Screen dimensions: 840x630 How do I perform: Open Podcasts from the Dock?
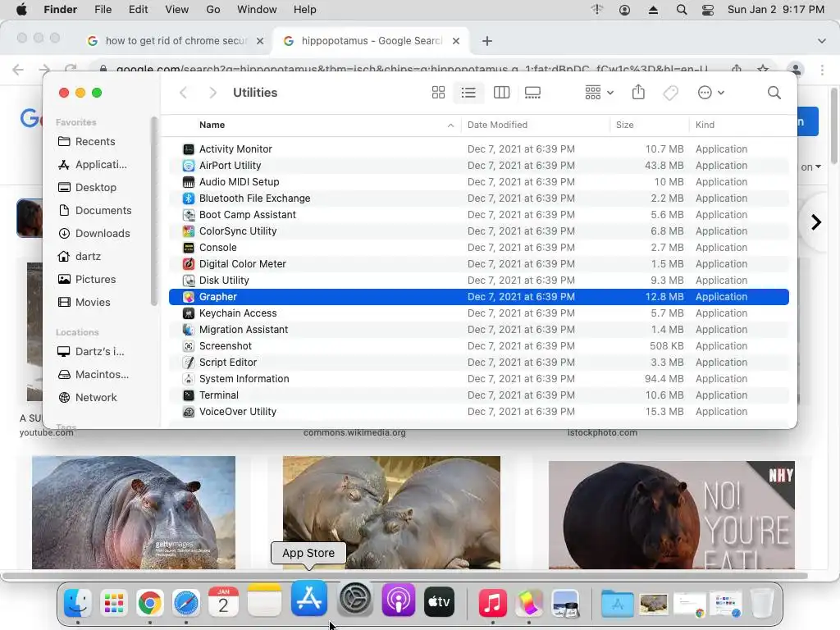[x=399, y=600]
